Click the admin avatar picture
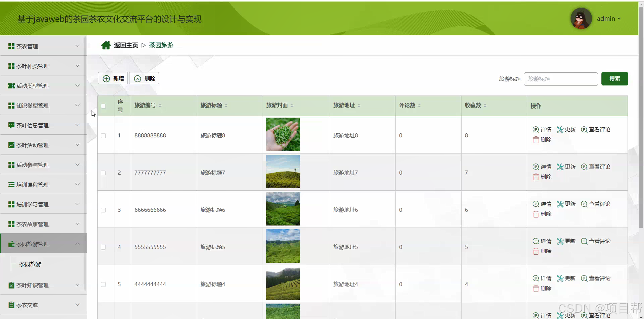This screenshot has height=319, width=644. (581, 18)
